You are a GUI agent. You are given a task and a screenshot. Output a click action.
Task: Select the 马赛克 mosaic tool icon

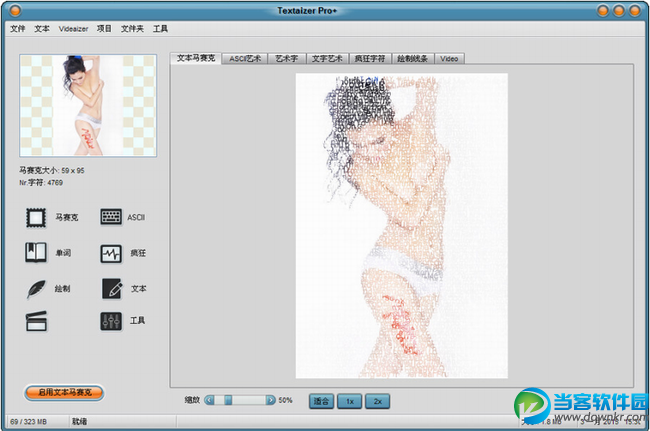(x=37, y=217)
